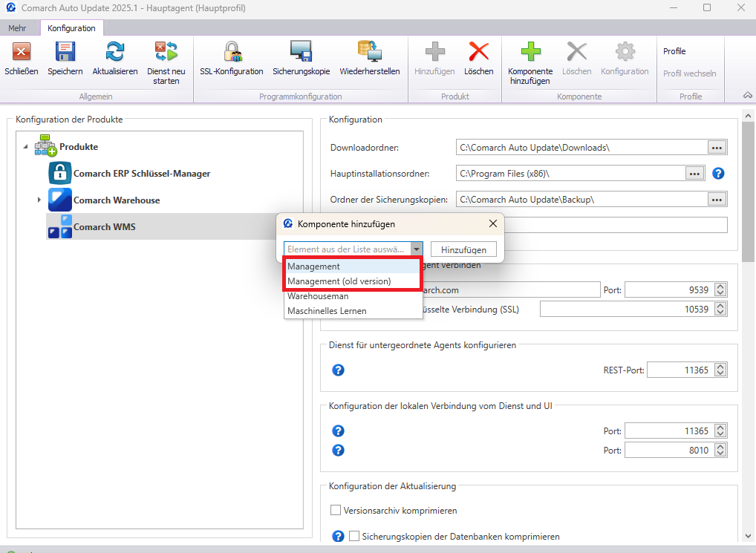Click the Produkte root tree icon
This screenshot has width=756, height=553.
45,146
